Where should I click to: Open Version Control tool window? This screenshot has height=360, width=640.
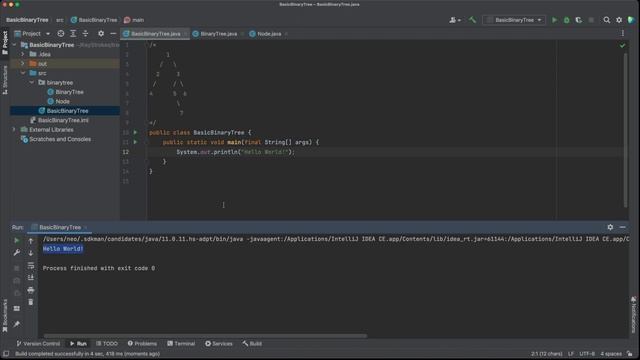click(38, 344)
